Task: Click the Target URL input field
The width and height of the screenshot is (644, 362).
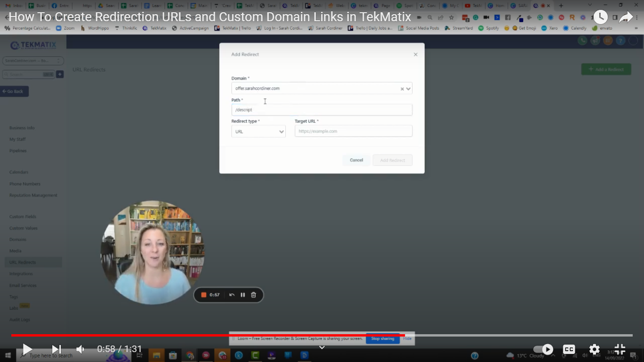Action: coord(354,131)
